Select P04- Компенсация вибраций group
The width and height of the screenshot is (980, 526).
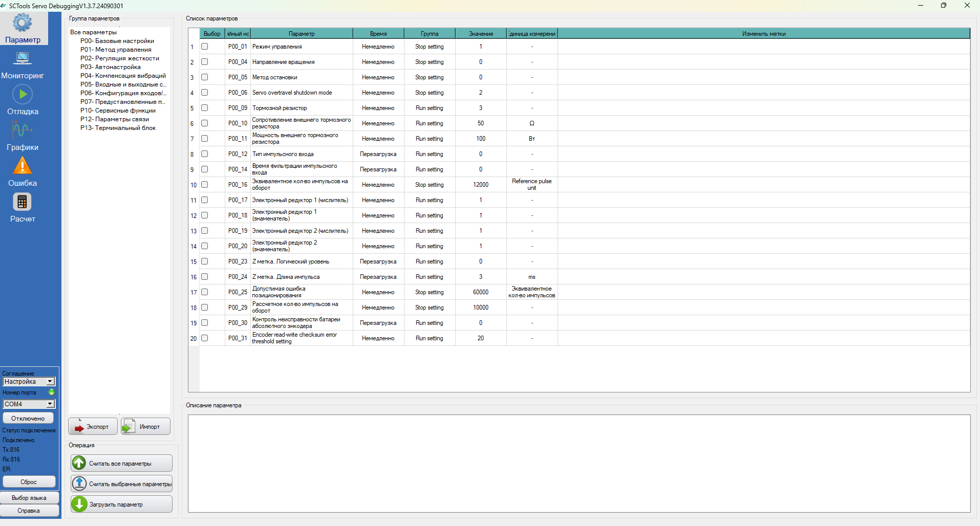(x=123, y=76)
